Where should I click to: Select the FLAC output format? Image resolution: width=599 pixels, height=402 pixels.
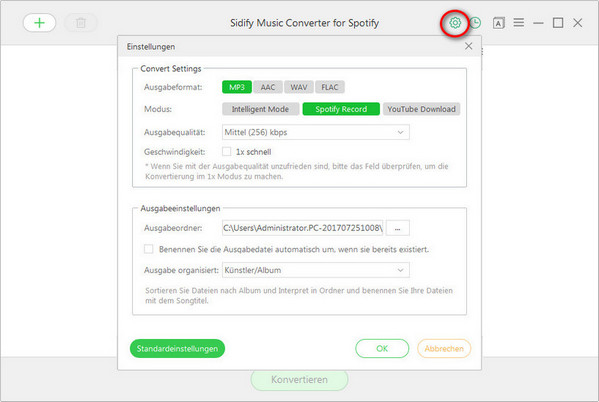(330, 87)
